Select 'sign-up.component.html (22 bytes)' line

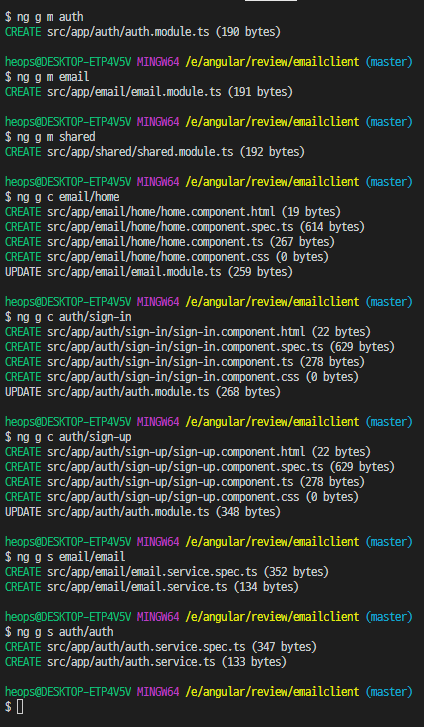[x=188, y=452]
